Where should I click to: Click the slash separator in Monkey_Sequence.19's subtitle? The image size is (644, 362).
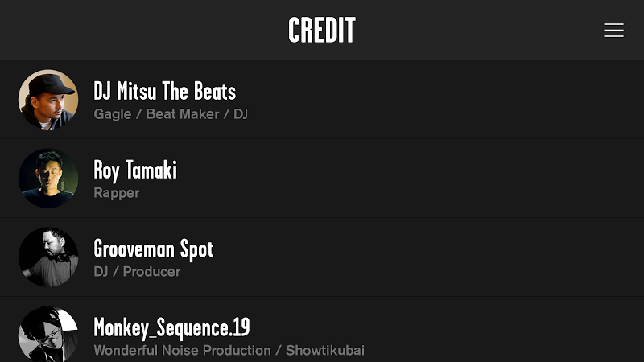pos(279,351)
